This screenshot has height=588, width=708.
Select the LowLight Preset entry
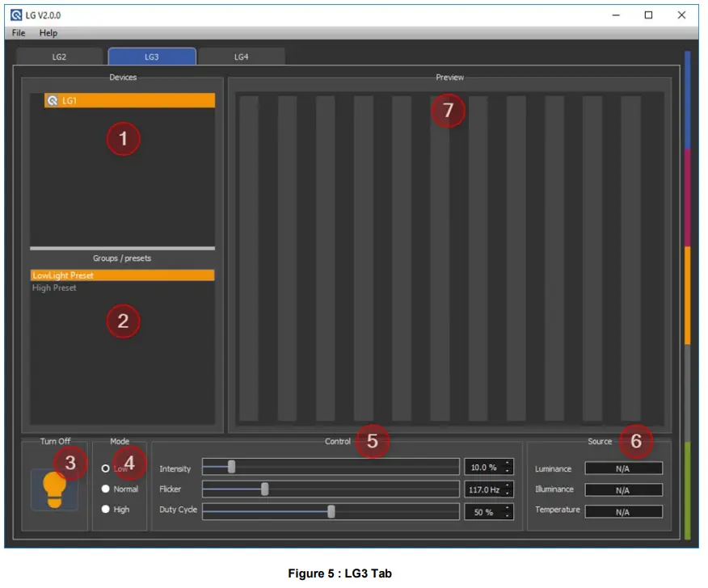[121, 275]
